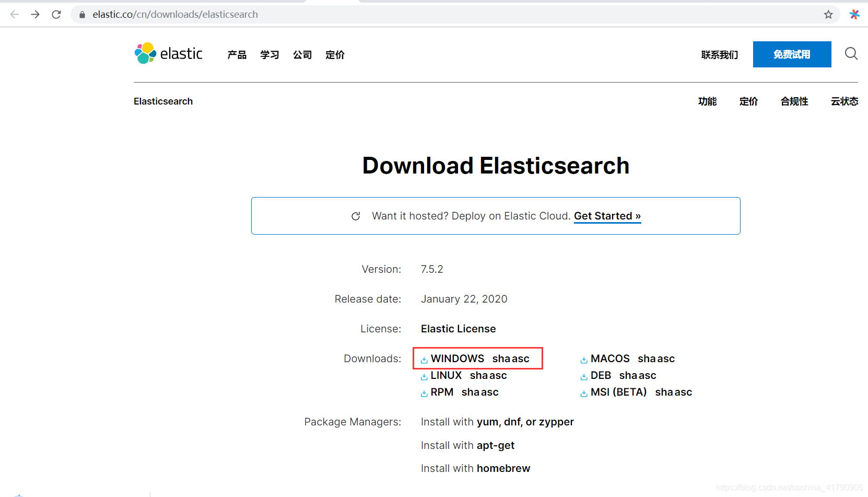Image resolution: width=868 pixels, height=497 pixels.
Task: Open the 产品 menu
Action: point(237,54)
